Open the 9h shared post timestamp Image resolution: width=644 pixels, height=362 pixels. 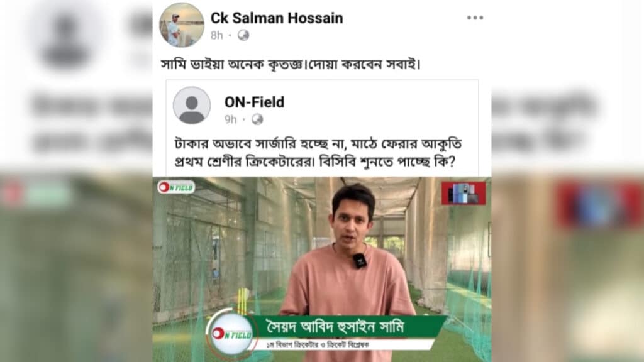pos(230,119)
